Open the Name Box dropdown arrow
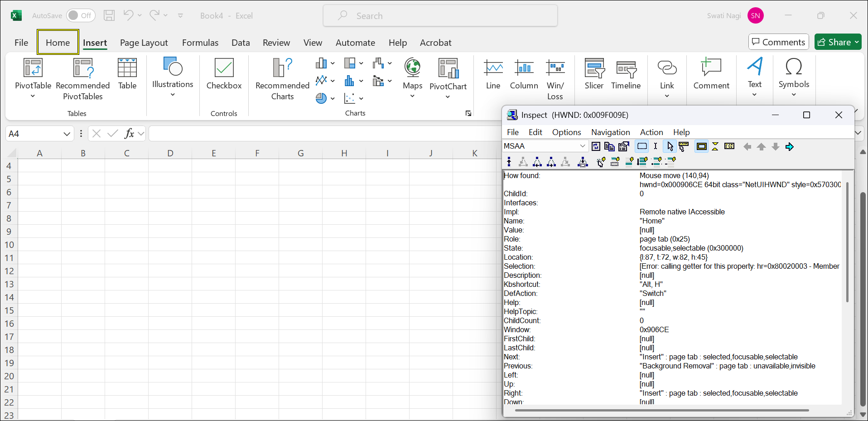This screenshot has width=868, height=421. [x=67, y=134]
